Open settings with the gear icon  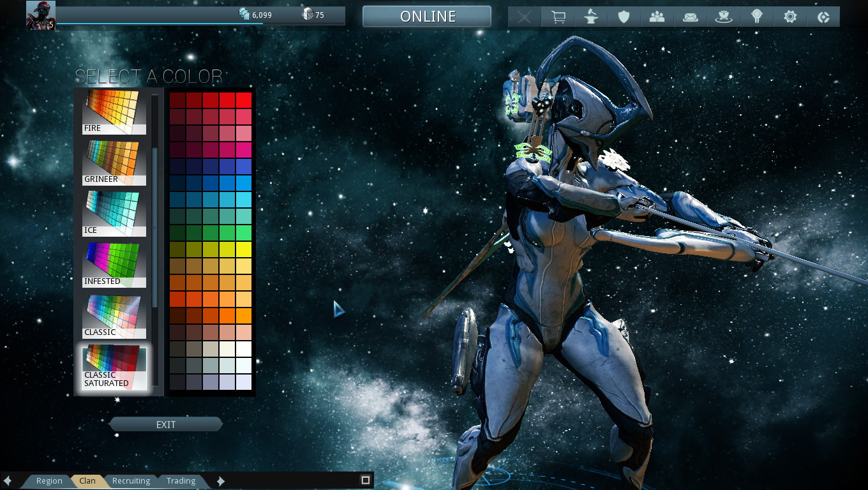(x=790, y=17)
